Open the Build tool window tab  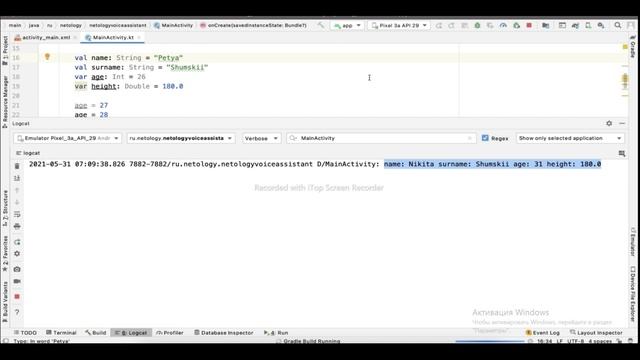pyautogui.click(x=96, y=333)
